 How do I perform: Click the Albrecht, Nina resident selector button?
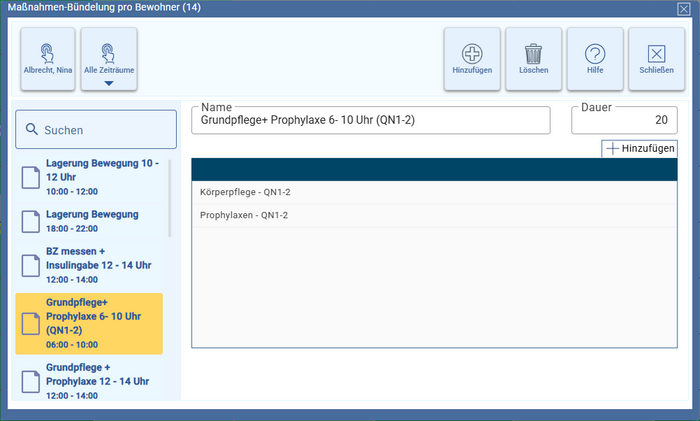(48, 58)
